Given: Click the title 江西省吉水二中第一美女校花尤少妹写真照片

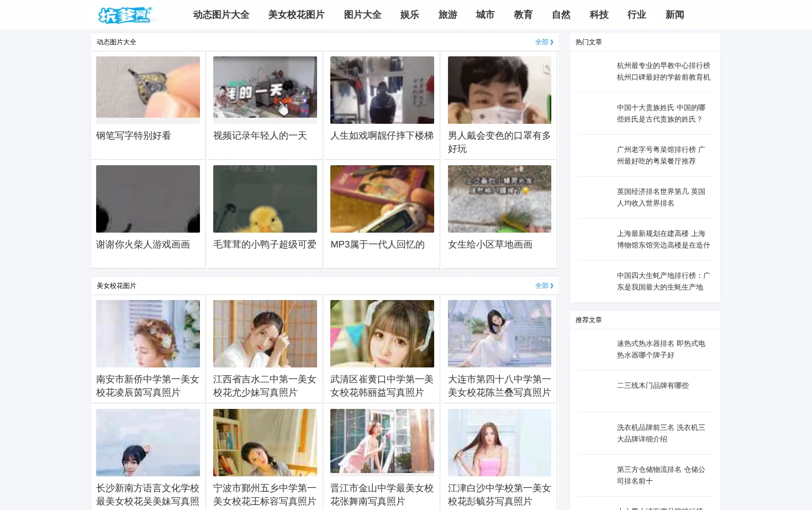Looking at the screenshot, I should 265,386.
